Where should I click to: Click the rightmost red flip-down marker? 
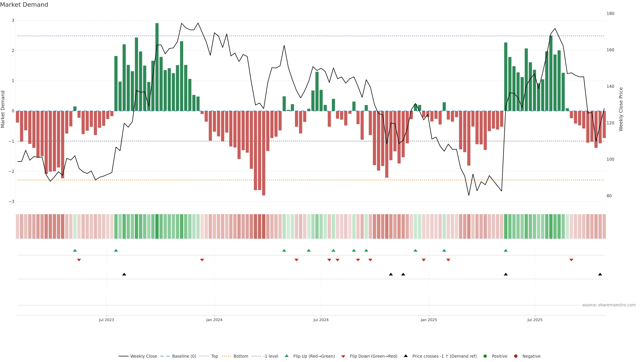[571, 260]
